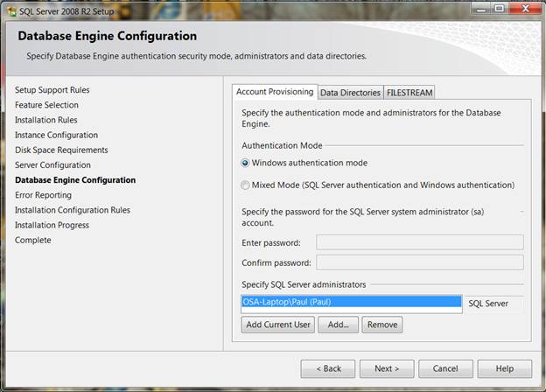Select OSA-Laptop\Paul in administrators list
This screenshot has height=392, width=546.
[x=350, y=302]
